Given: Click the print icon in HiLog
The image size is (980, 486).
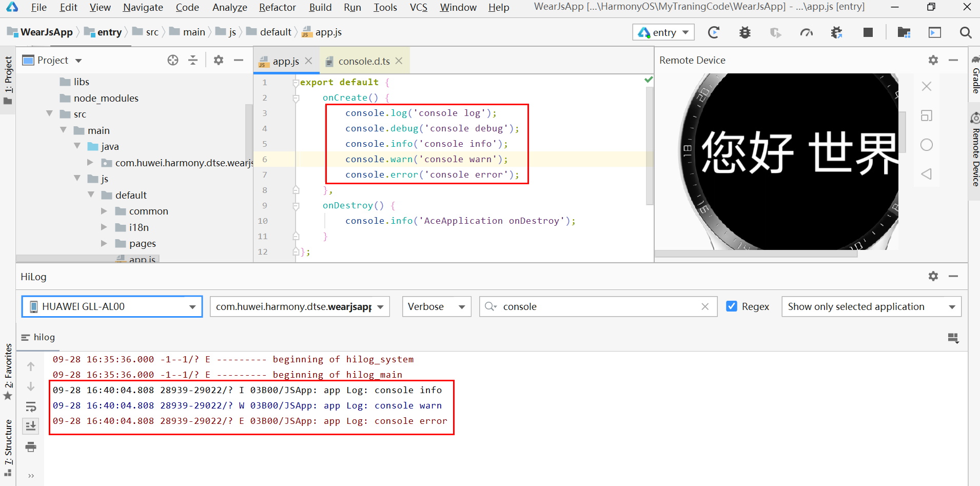Looking at the screenshot, I should tap(31, 446).
